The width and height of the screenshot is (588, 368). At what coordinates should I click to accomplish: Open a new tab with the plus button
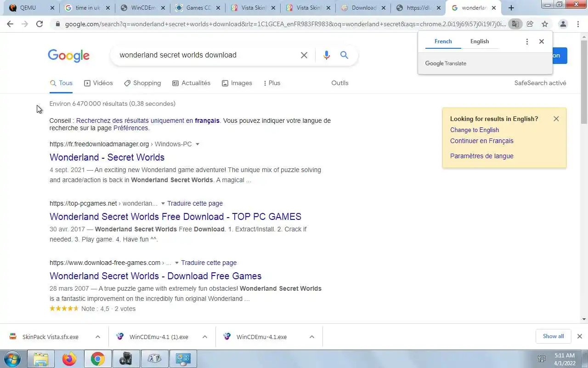click(x=511, y=8)
